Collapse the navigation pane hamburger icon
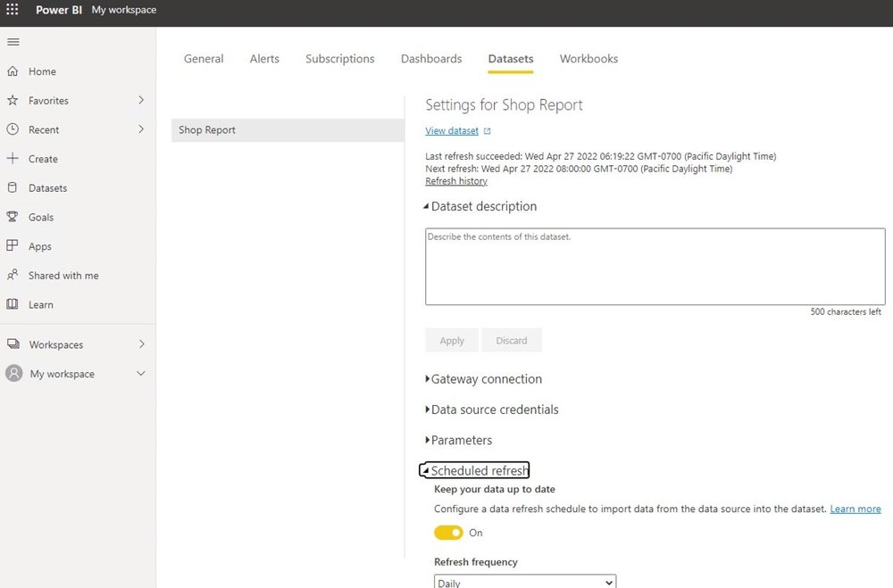The image size is (893, 588). (13, 42)
